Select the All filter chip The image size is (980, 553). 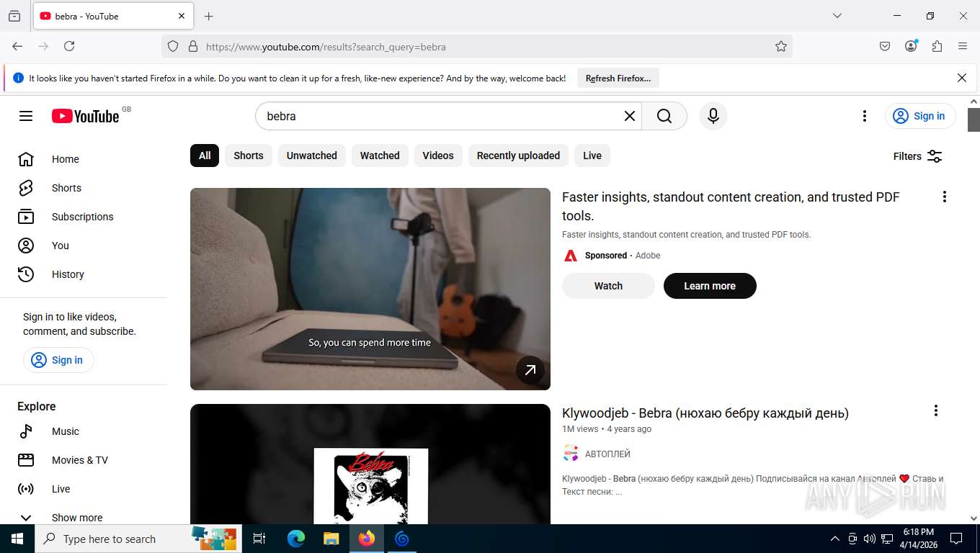(205, 156)
